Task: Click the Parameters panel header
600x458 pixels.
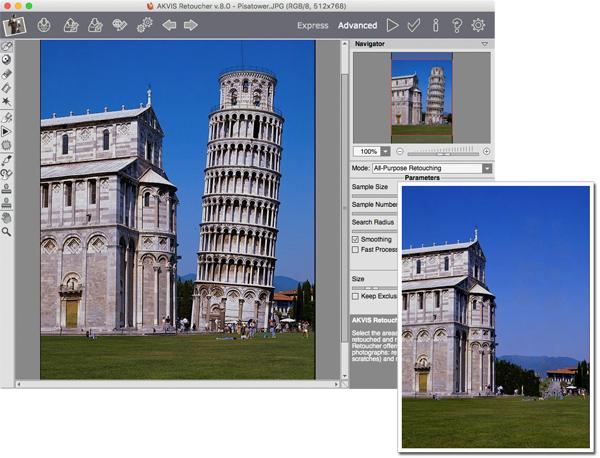Action: point(422,178)
